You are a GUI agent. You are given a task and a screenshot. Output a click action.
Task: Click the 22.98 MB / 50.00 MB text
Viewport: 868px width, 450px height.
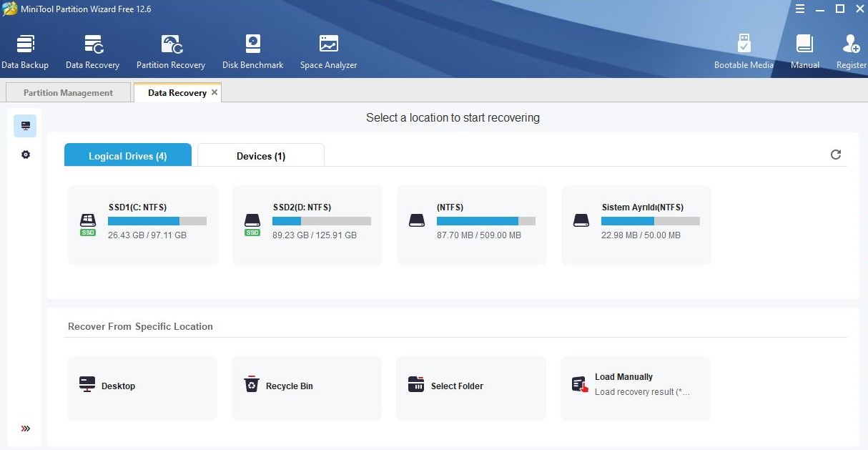pos(641,235)
